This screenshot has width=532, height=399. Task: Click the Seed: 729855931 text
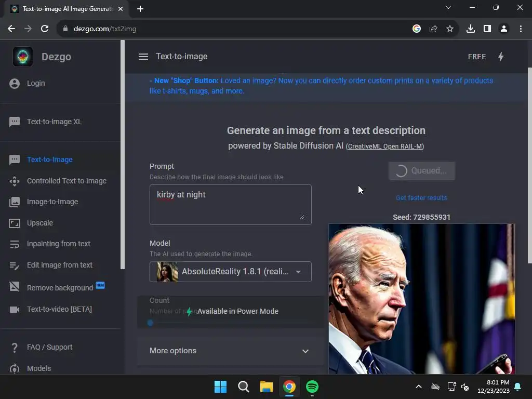(421, 217)
